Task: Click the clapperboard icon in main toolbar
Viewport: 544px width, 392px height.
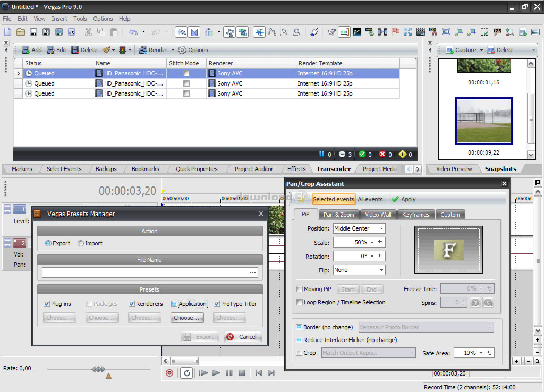Action: (x=421, y=32)
